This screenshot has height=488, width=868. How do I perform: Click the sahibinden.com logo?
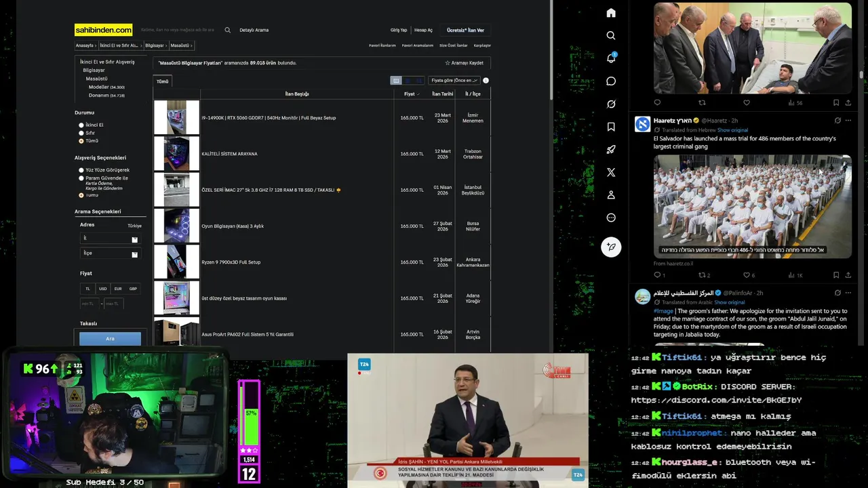click(x=103, y=30)
